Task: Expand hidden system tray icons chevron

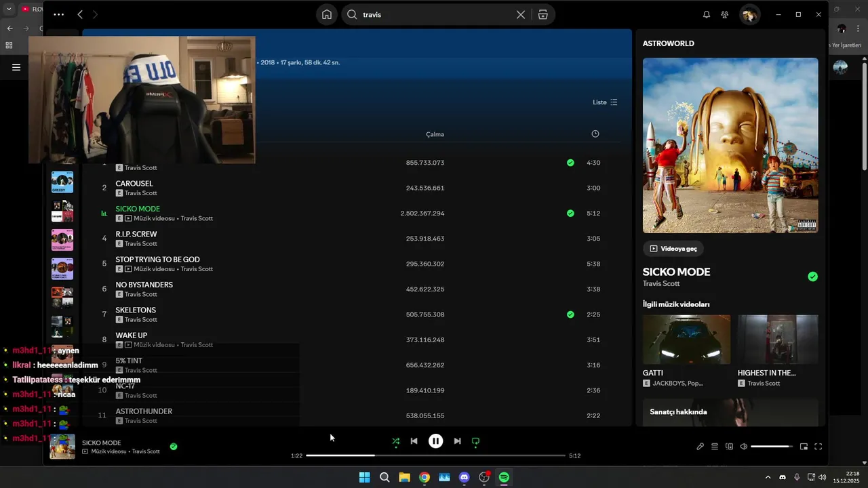Action: (768, 477)
